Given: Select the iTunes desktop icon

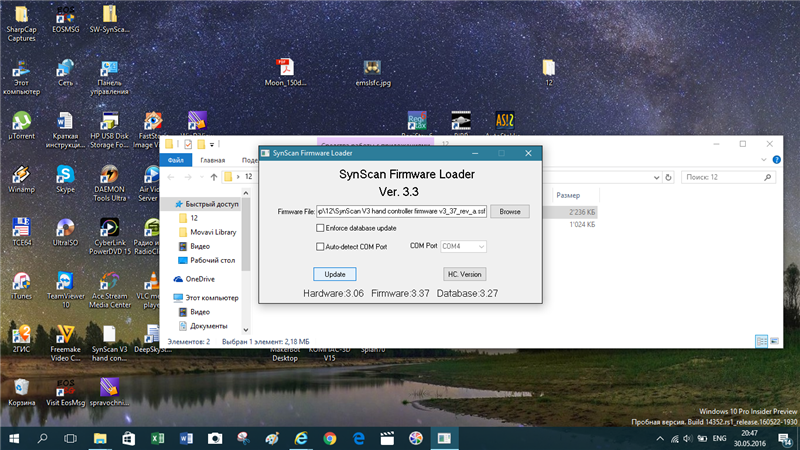Looking at the screenshot, I should [21, 283].
